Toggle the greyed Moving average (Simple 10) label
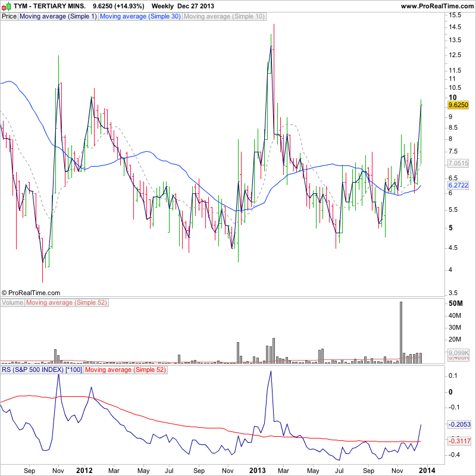 tap(224, 17)
